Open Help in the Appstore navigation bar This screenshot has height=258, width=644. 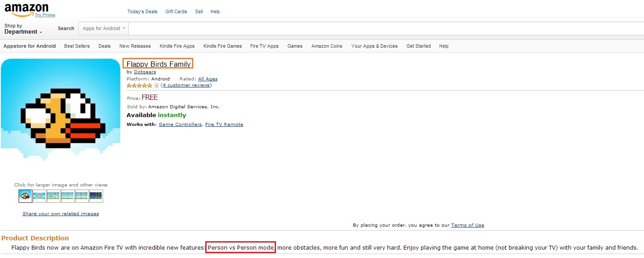click(444, 46)
